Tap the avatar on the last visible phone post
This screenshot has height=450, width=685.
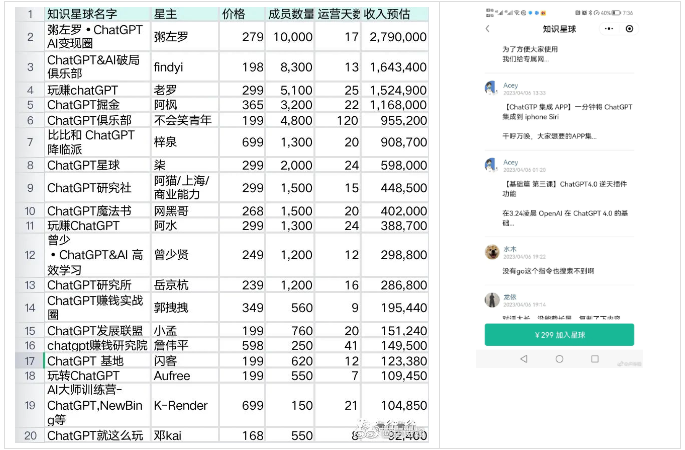click(492, 300)
